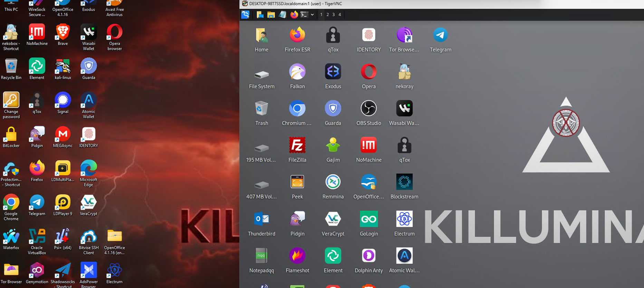Screen dimensions: 644x288
Task: Open OBS Studio on the remote desktop
Action: (369, 113)
